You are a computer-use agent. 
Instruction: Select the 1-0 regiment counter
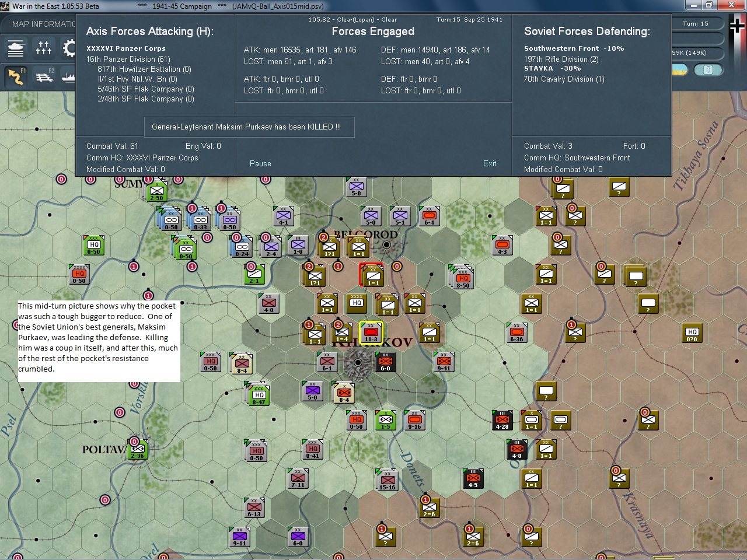(x=298, y=246)
